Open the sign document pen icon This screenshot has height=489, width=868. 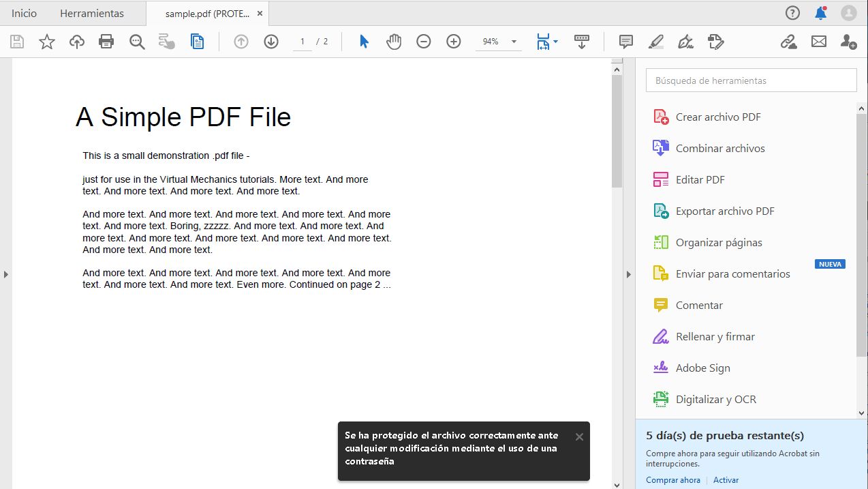point(686,42)
